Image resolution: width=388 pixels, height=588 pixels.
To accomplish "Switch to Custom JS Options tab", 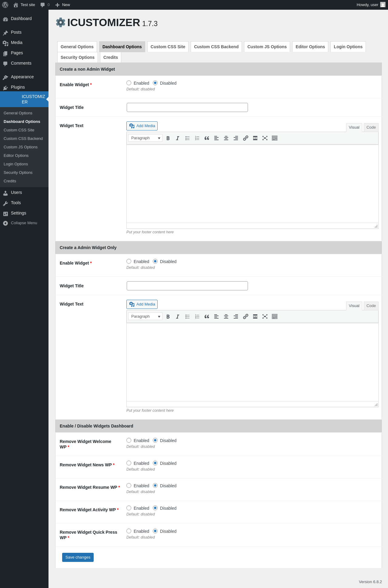I will tap(267, 47).
